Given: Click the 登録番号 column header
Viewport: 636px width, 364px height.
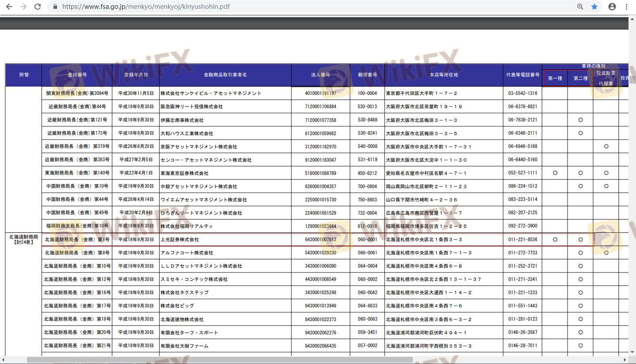Looking at the screenshot, I should (x=77, y=75).
